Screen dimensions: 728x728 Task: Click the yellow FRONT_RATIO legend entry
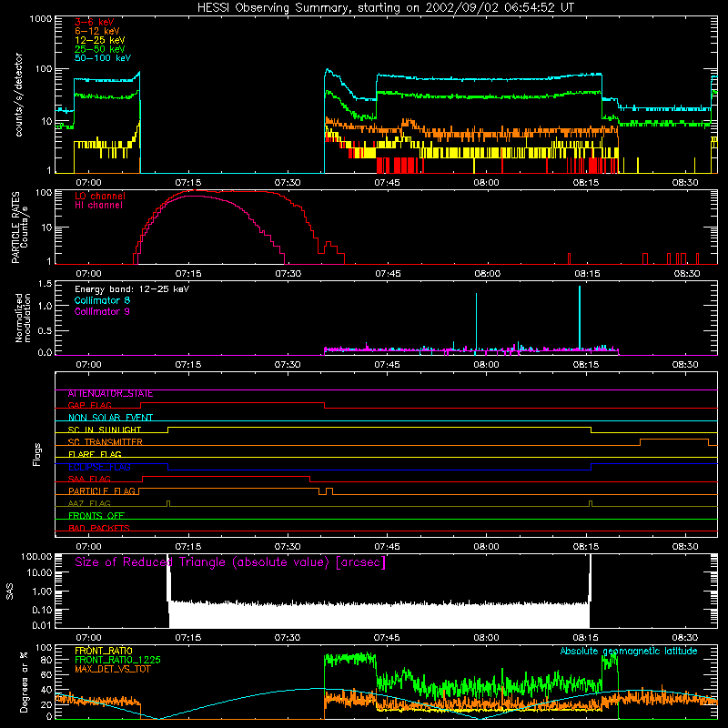coord(104,651)
